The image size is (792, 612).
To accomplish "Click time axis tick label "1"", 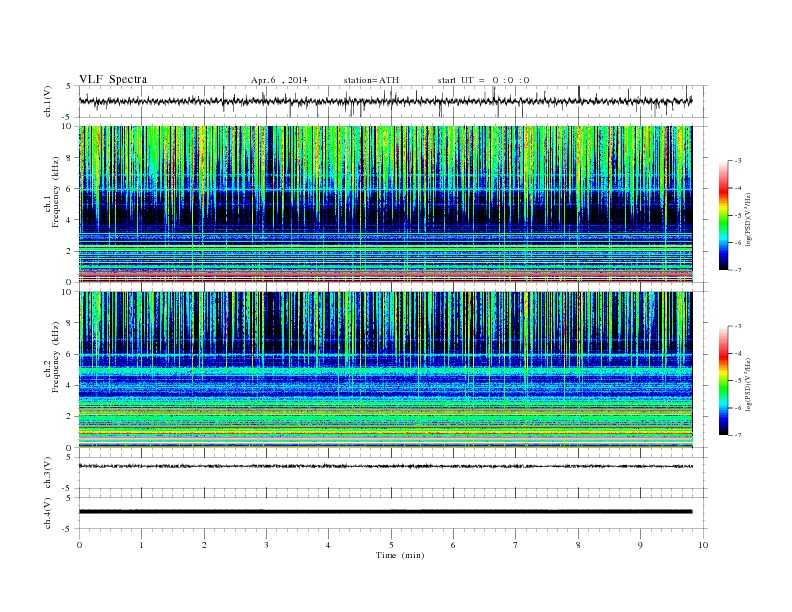I will coord(141,545).
